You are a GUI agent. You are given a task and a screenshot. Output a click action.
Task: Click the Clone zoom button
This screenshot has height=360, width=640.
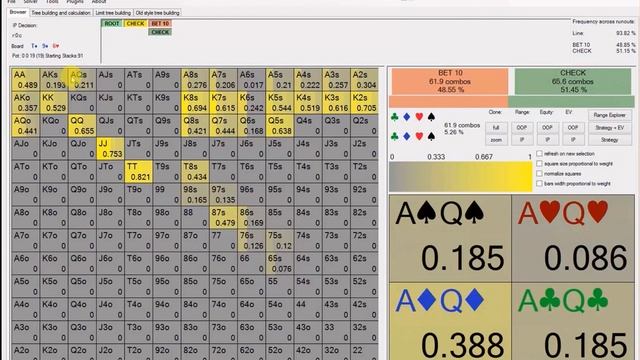pos(496,140)
